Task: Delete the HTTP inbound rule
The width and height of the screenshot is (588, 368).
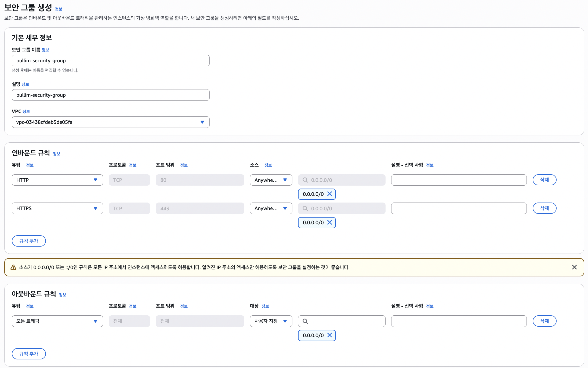Action: [x=544, y=180]
